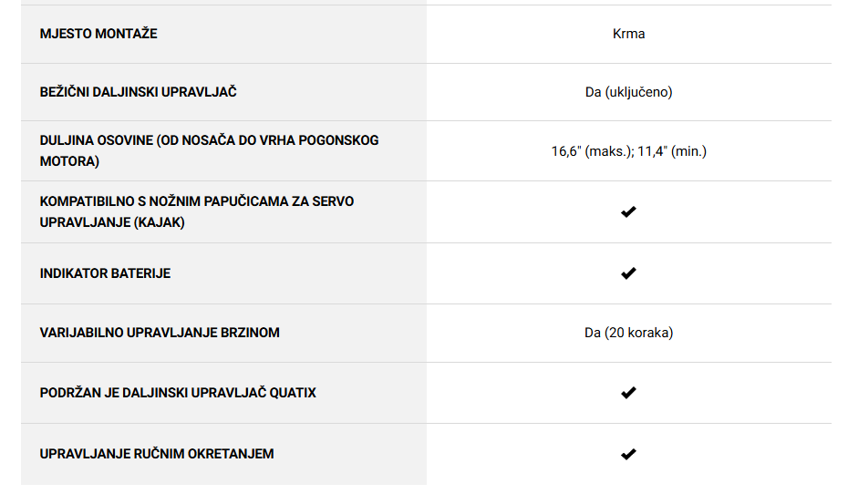Select the Mjesto montaže label
Screen dimensions: 848x504
tap(98, 34)
